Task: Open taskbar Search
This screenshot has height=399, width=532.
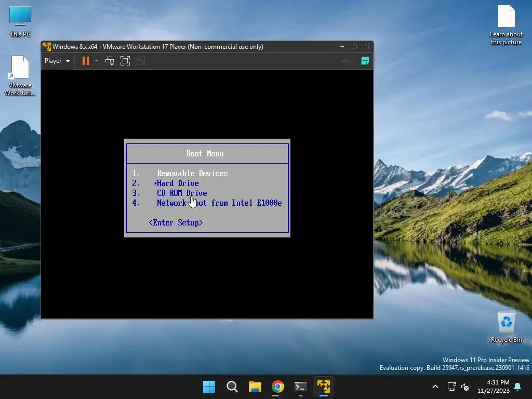Action: coord(232,387)
